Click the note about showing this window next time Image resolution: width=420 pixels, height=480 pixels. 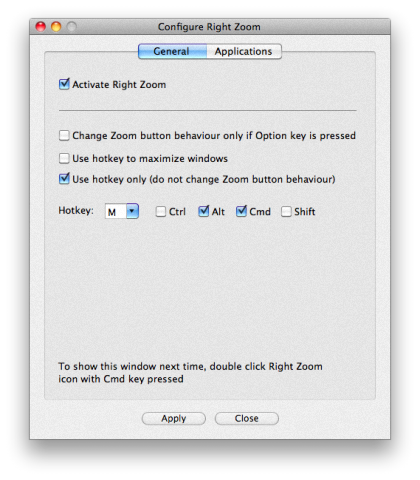tap(190, 373)
